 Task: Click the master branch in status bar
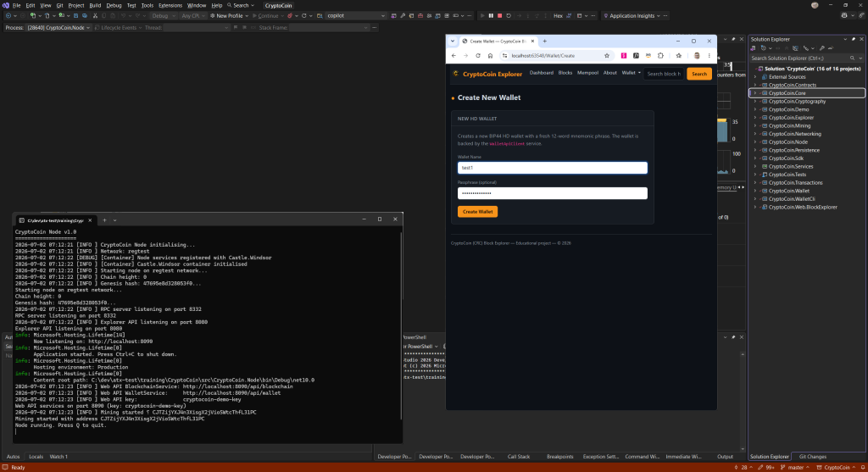(795, 468)
